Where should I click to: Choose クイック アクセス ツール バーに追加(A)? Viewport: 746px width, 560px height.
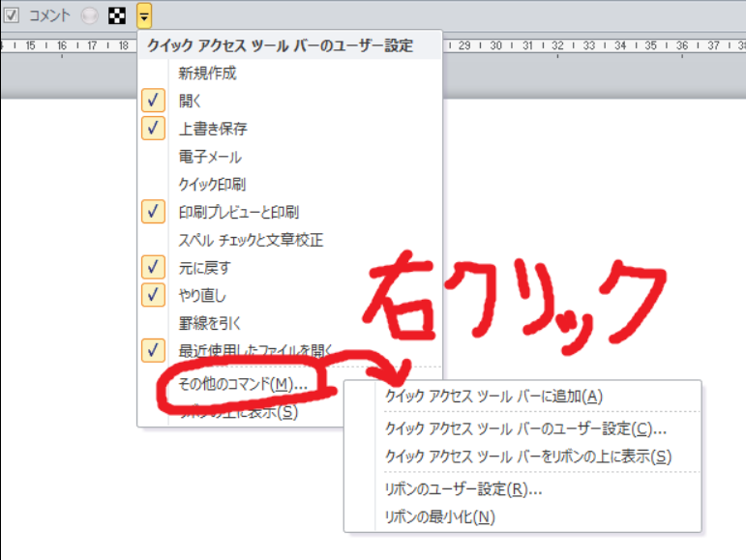493,396
